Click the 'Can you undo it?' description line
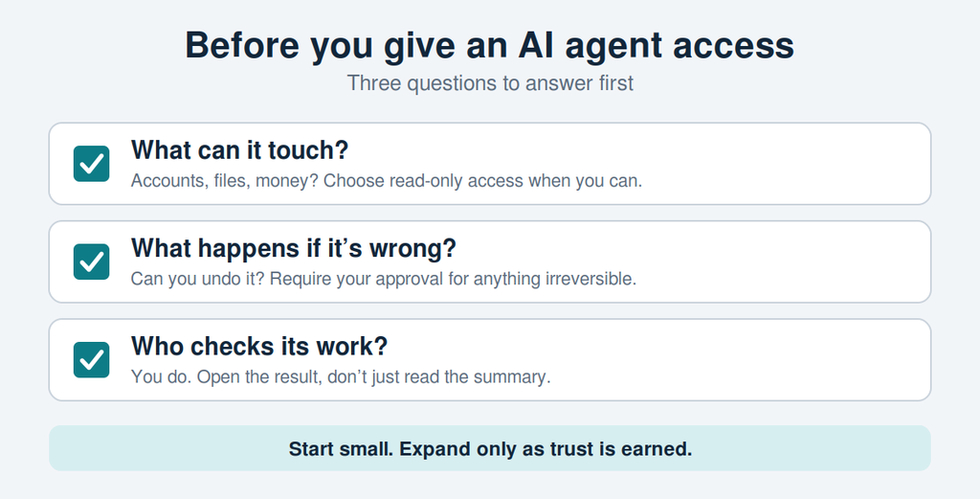The image size is (980, 499). pos(383,279)
